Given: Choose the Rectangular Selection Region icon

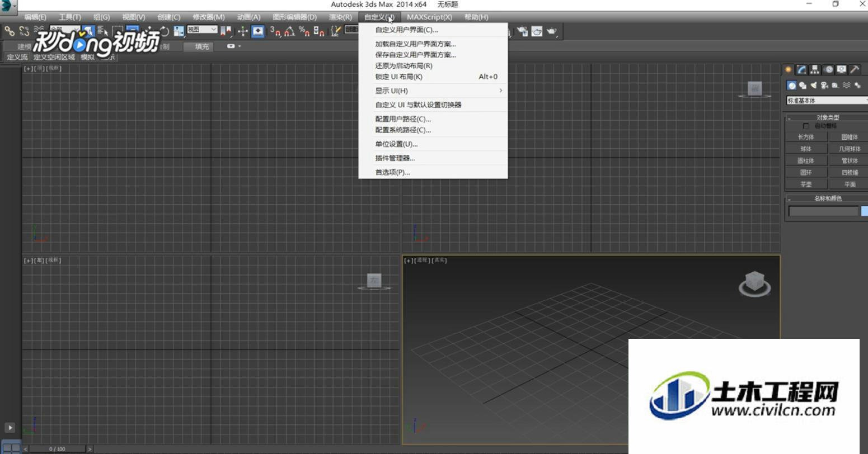Looking at the screenshot, I should tap(118, 31).
